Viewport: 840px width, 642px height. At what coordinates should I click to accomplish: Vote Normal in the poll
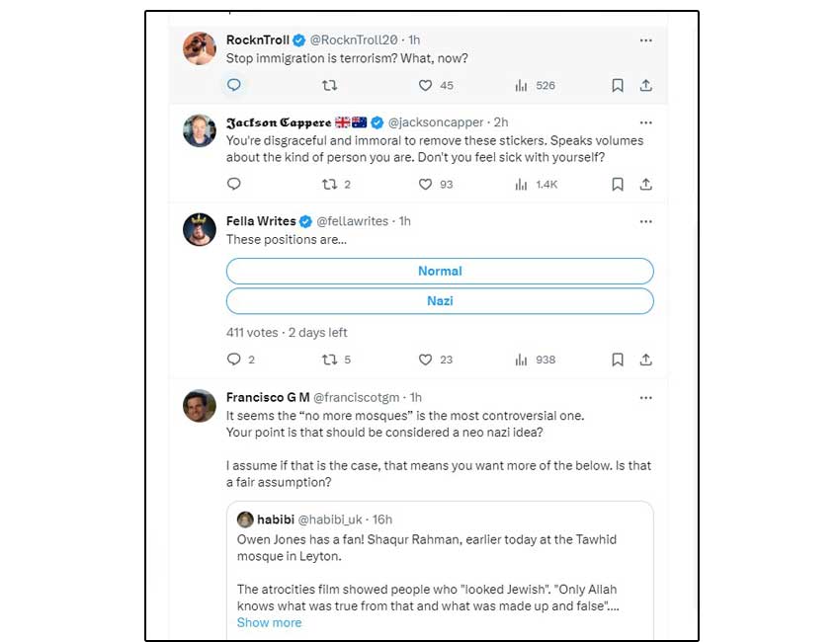tap(440, 271)
